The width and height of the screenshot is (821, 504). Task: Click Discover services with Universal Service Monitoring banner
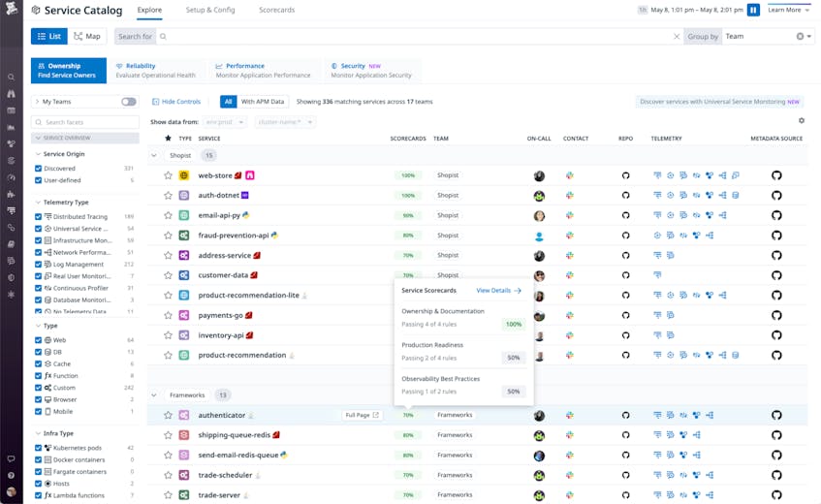tap(719, 102)
